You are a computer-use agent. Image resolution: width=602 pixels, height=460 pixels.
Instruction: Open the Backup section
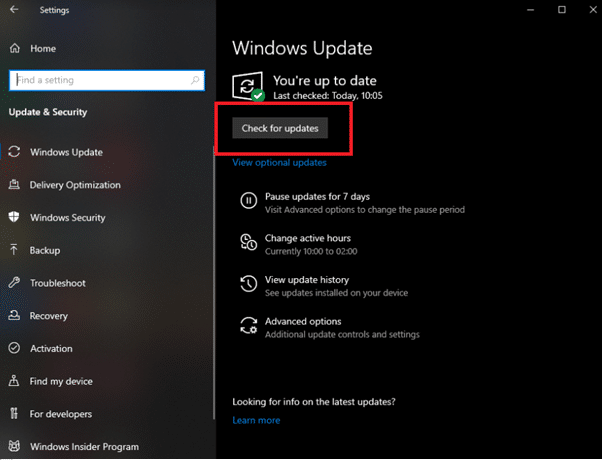click(x=45, y=250)
